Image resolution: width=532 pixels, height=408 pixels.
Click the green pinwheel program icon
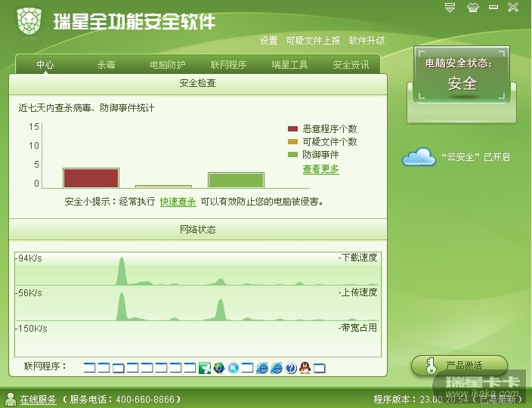(x=205, y=368)
